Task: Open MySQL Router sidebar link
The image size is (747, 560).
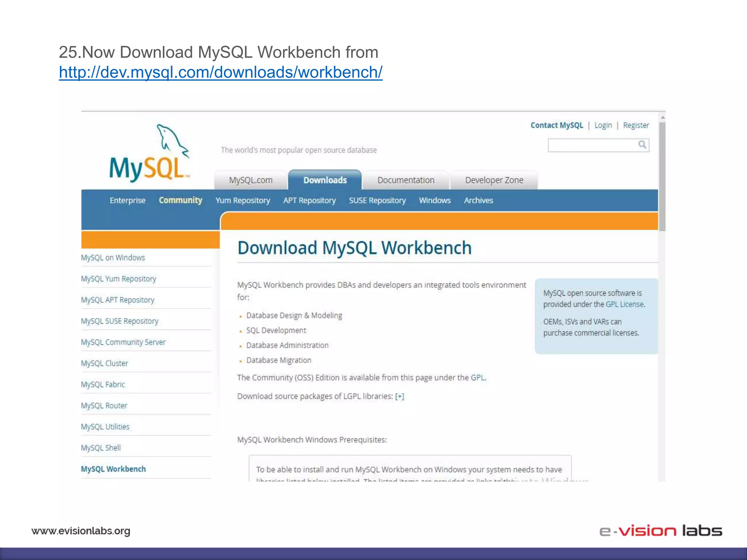Action: (104, 406)
